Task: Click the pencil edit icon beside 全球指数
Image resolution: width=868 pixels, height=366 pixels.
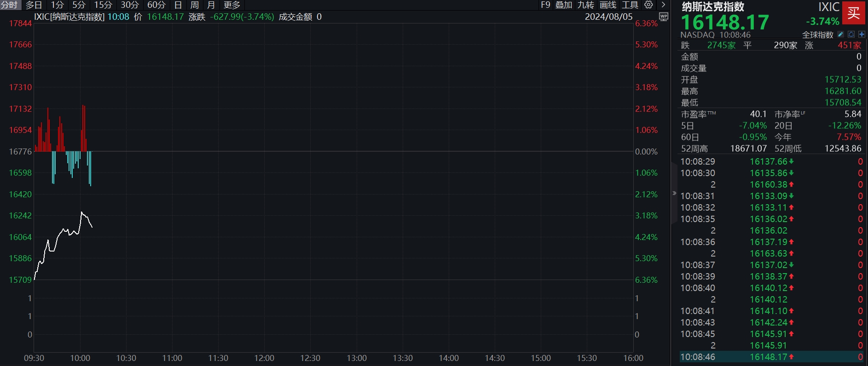Action: click(840, 34)
